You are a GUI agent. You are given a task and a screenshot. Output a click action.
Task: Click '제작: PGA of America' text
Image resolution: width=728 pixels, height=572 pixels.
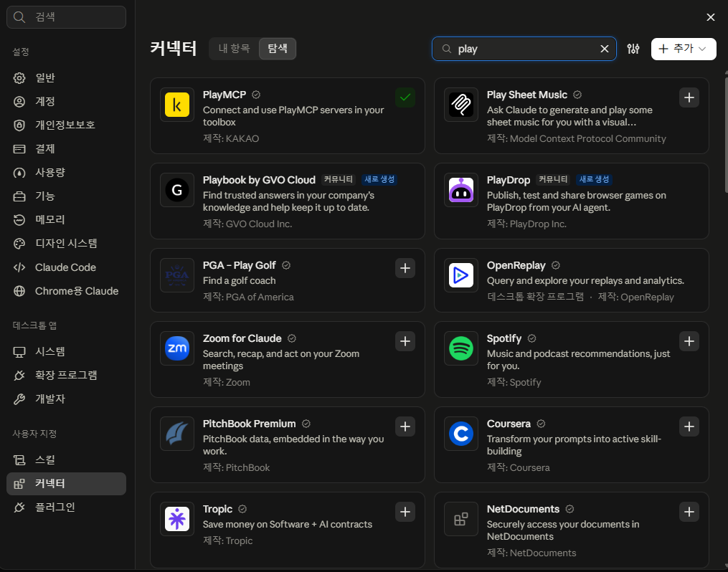click(248, 297)
